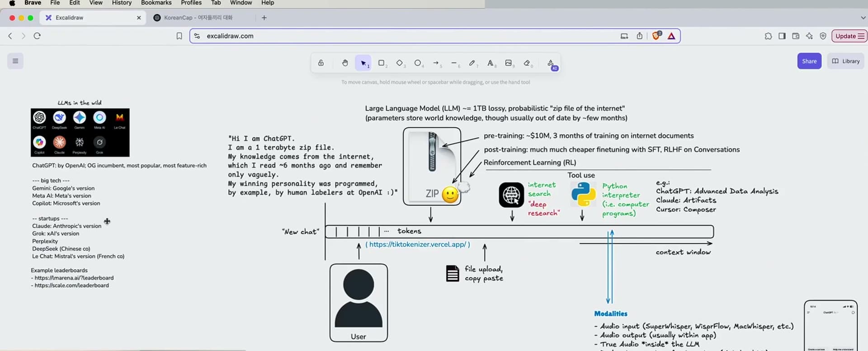Screen dimensions: 868x351
Task: Open the Bookmarks menu
Action: pyautogui.click(x=156, y=3)
